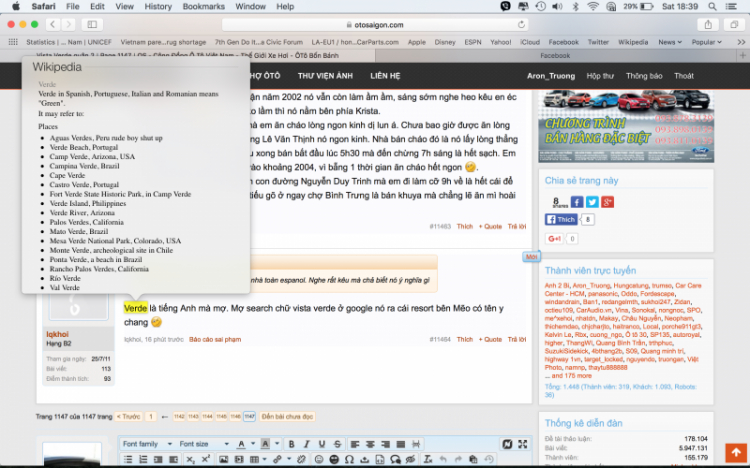
Task: Click the Đến bài chưa đọc button
Action: (x=287, y=417)
